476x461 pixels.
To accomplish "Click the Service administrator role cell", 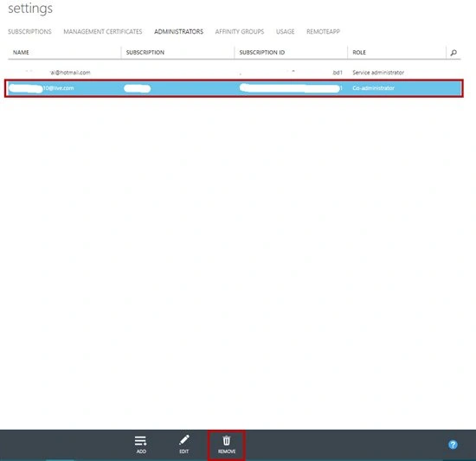I will (x=378, y=73).
